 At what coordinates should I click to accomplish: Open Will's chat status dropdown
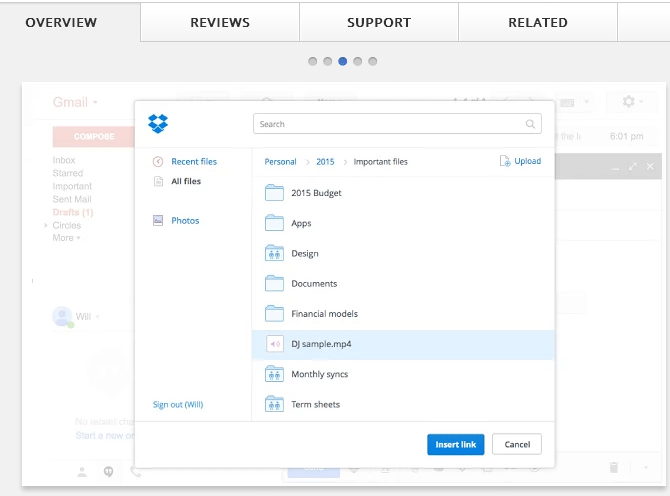(x=98, y=317)
